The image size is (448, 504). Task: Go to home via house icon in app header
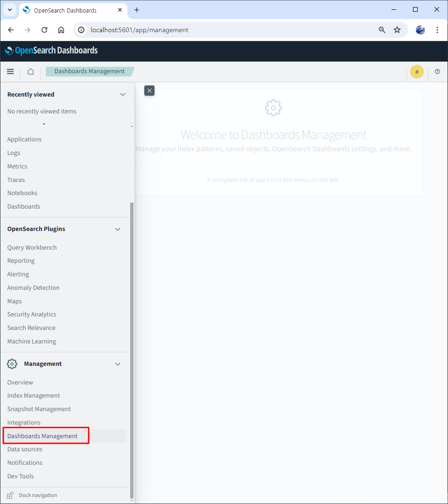[x=30, y=71]
